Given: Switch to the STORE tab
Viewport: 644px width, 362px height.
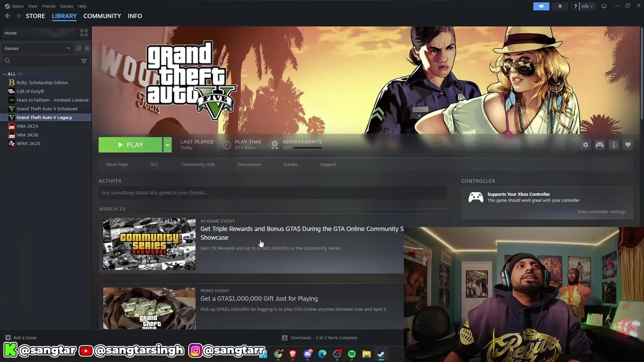Looking at the screenshot, I should (x=35, y=16).
